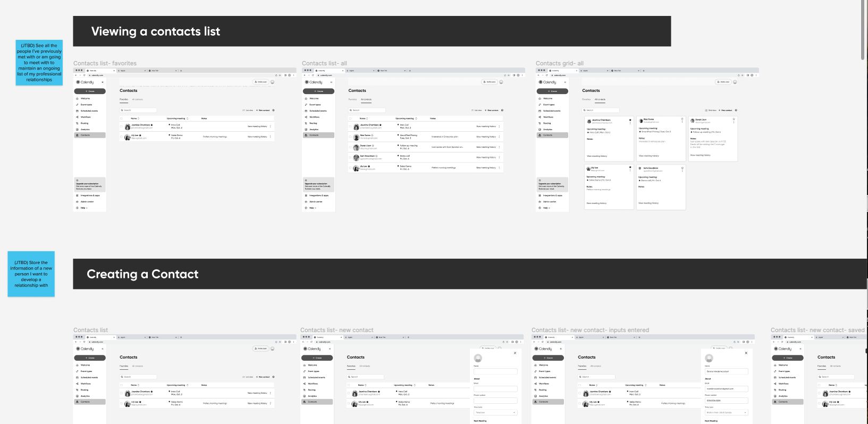
Task: Click Search field in 'Contacts grid- all'
Action: [x=601, y=110]
